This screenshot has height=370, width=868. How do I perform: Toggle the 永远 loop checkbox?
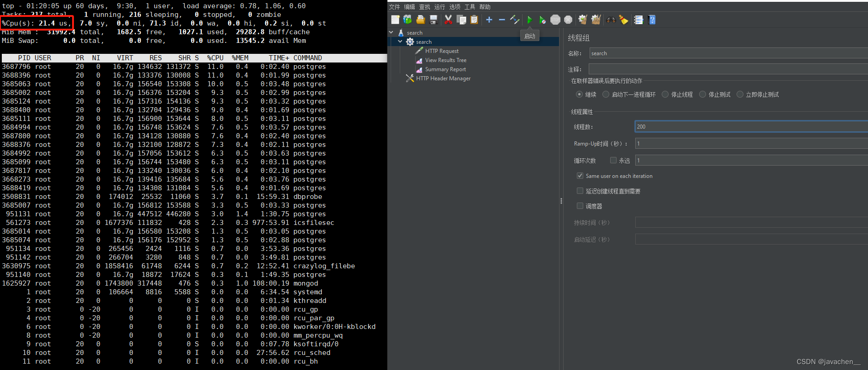[x=613, y=160]
